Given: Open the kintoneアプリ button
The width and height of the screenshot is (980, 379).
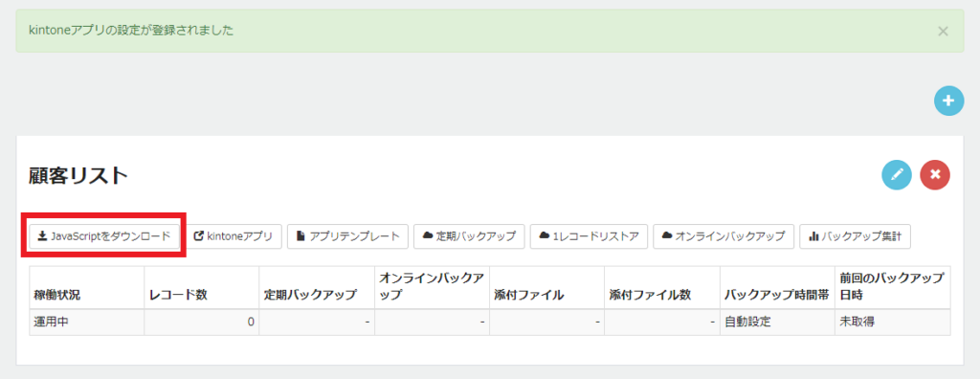Looking at the screenshot, I should (234, 236).
